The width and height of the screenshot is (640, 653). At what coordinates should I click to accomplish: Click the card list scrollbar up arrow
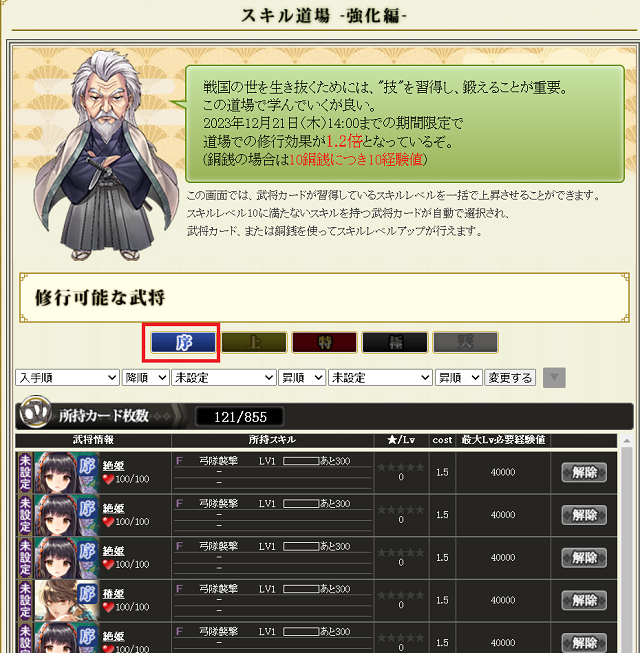(627, 441)
